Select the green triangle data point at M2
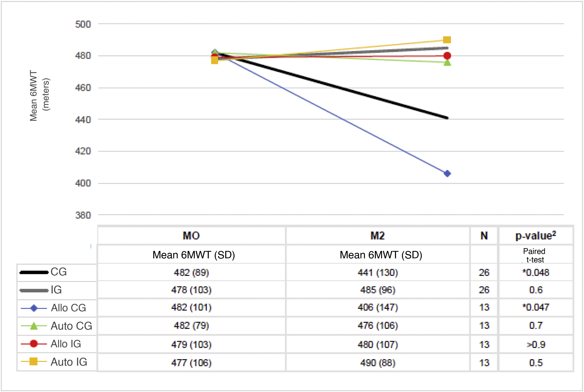 pos(447,63)
